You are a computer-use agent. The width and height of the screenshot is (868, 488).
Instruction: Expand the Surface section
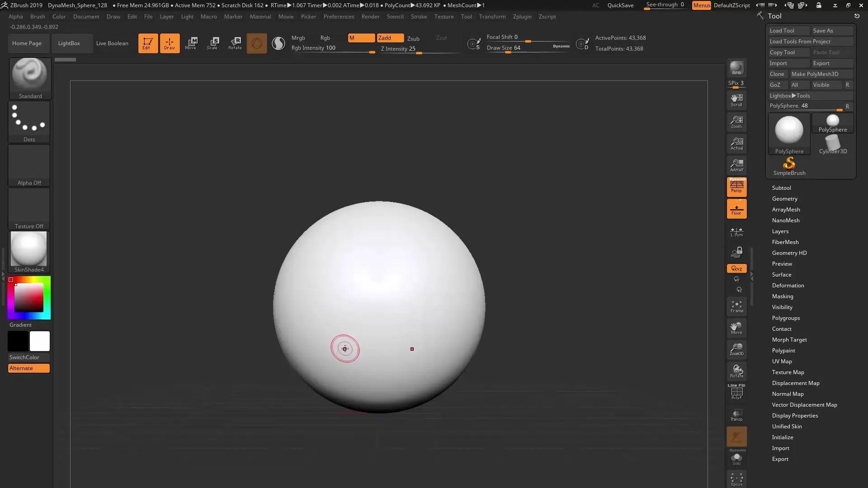(x=781, y=275)
